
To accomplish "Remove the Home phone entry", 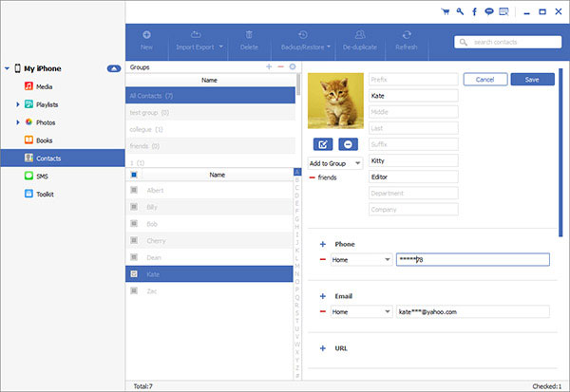I will [322, 259].
